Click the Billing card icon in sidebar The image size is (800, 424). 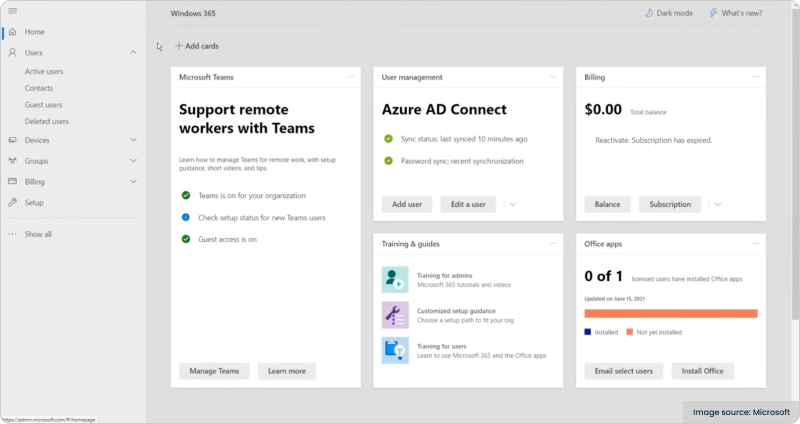13,182
